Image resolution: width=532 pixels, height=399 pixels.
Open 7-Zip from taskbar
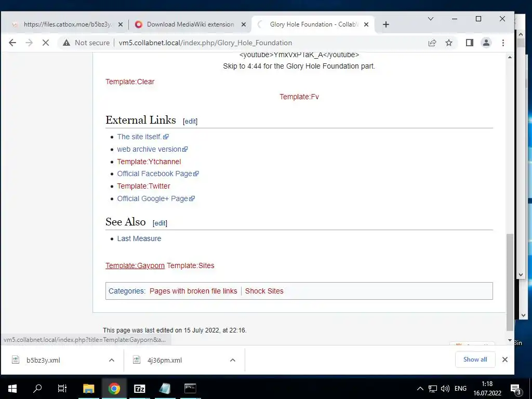139,389
